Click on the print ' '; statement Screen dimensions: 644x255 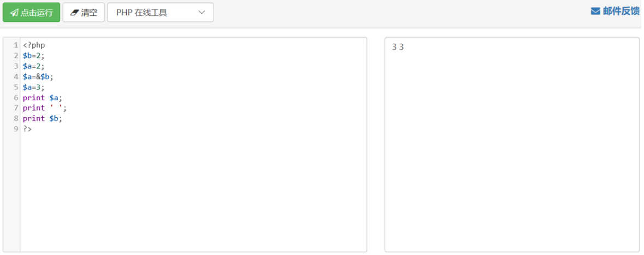(45, 108)
